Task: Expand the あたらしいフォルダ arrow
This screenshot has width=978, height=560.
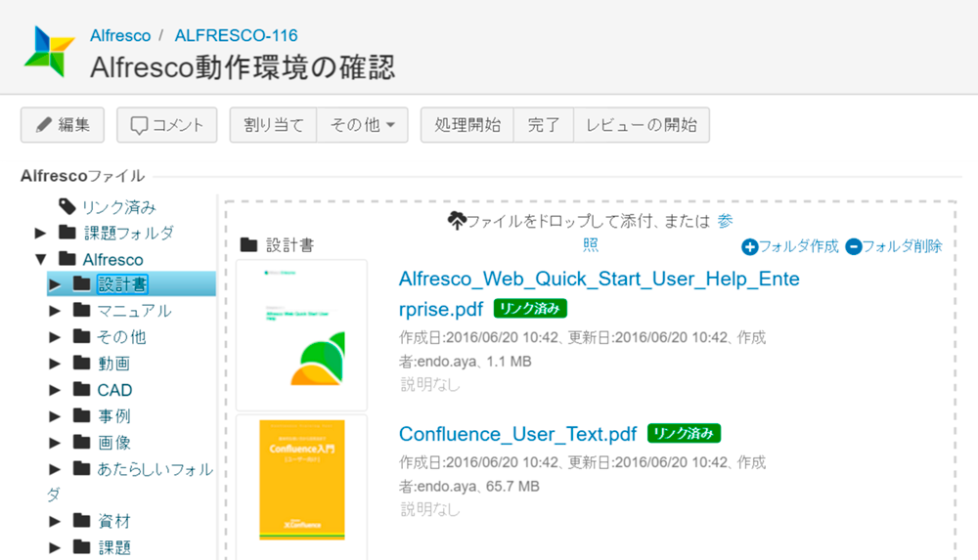Action: 55,469
